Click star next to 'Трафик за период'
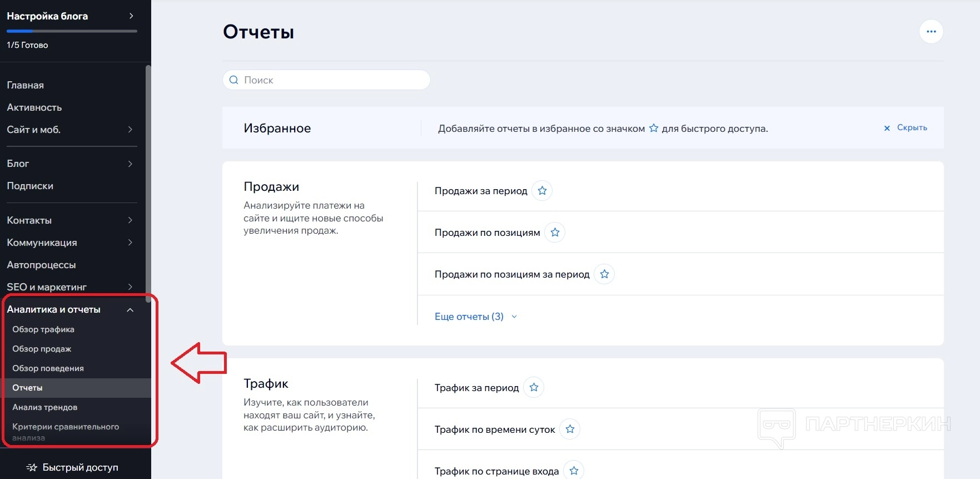 pyautogui.click(x=534, y=388)
